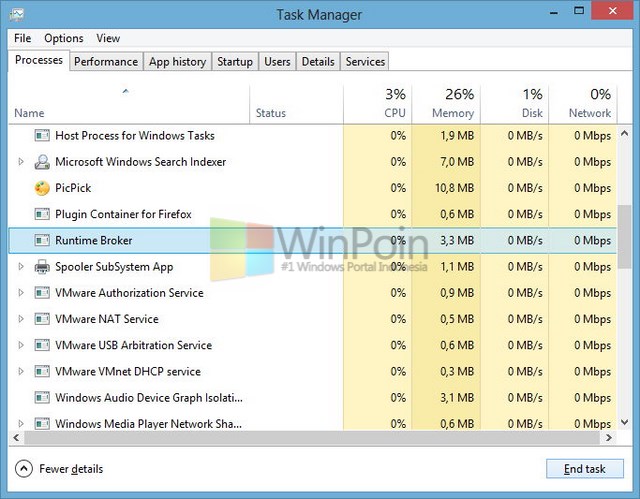The width and height of the screenshot is (640, 499).
Task: Expand Microsoft Windows Search Indexer row
Action: pyautogui.click(x=21, y=162)
